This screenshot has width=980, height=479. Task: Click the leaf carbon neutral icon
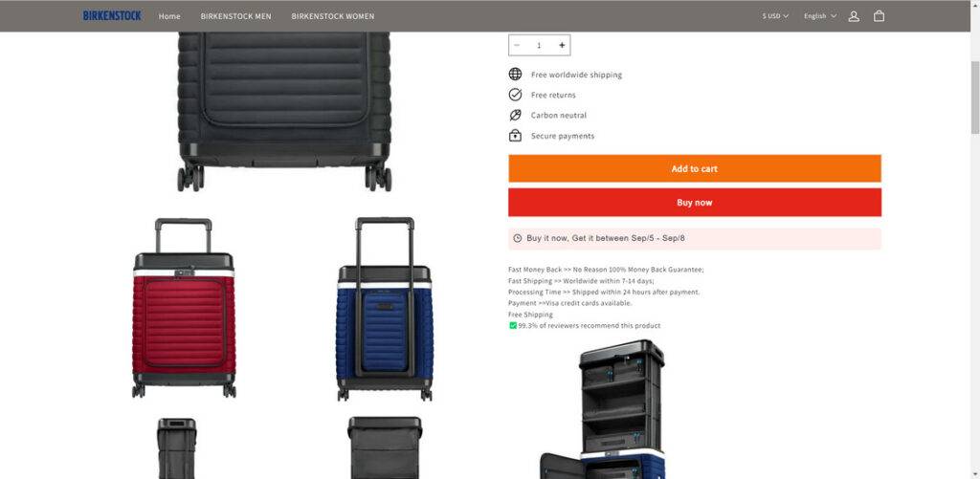tap(515, 115)
